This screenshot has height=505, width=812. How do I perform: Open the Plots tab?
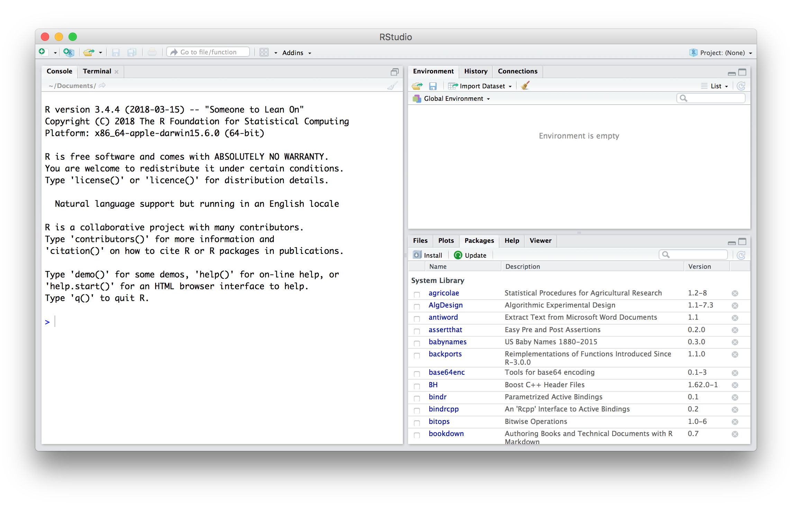[x=446, y=241]
